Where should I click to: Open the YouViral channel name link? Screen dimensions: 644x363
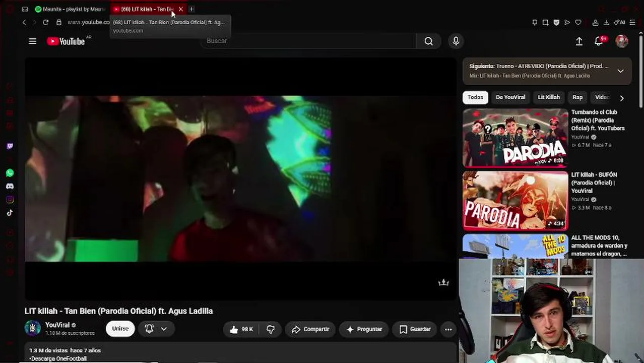pos(57,325)
